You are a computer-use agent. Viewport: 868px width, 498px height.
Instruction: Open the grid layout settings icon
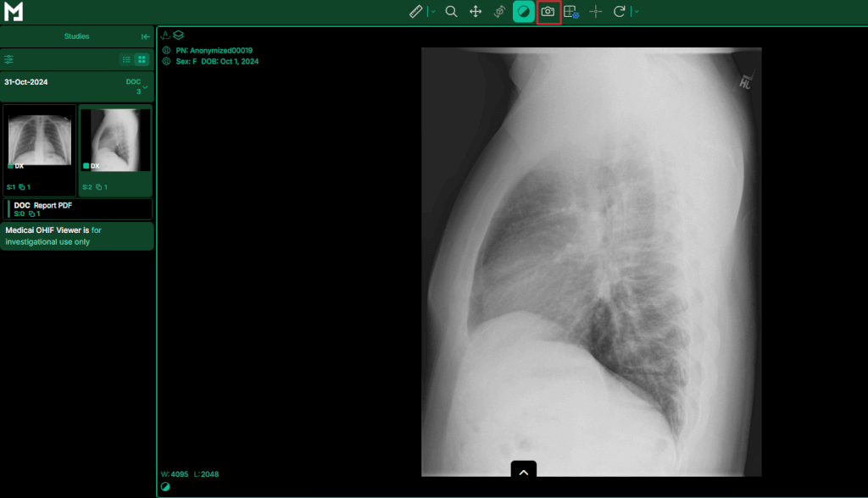571,12
